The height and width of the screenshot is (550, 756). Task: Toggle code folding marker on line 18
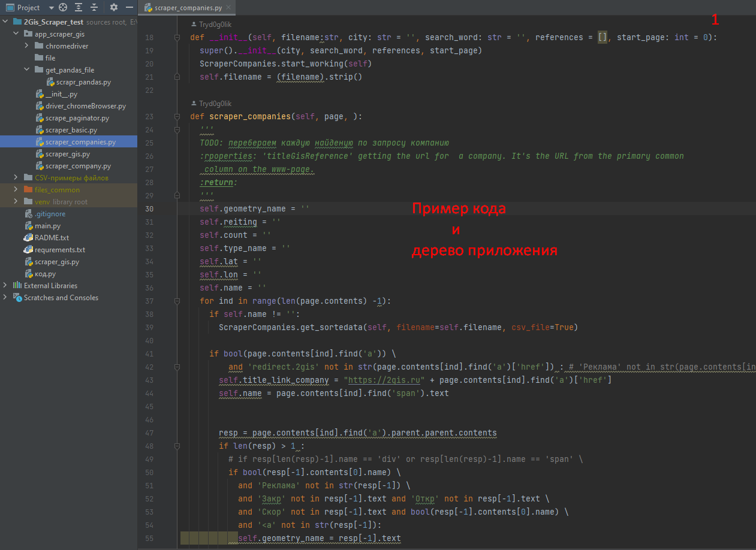point(177,38)
